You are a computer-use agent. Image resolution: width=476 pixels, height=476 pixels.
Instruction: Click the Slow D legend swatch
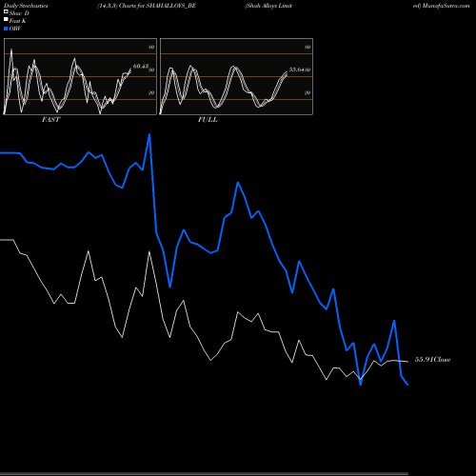6,11
